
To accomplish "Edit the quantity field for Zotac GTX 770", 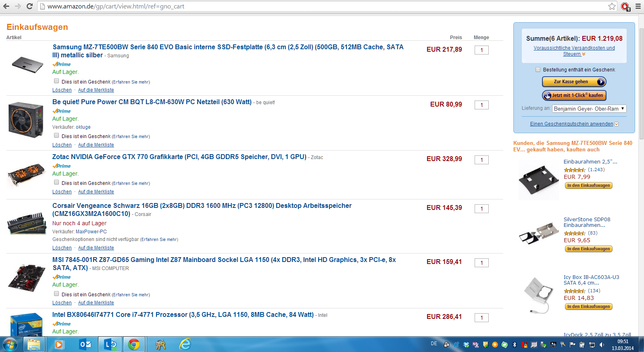I will tap(481, 160).
